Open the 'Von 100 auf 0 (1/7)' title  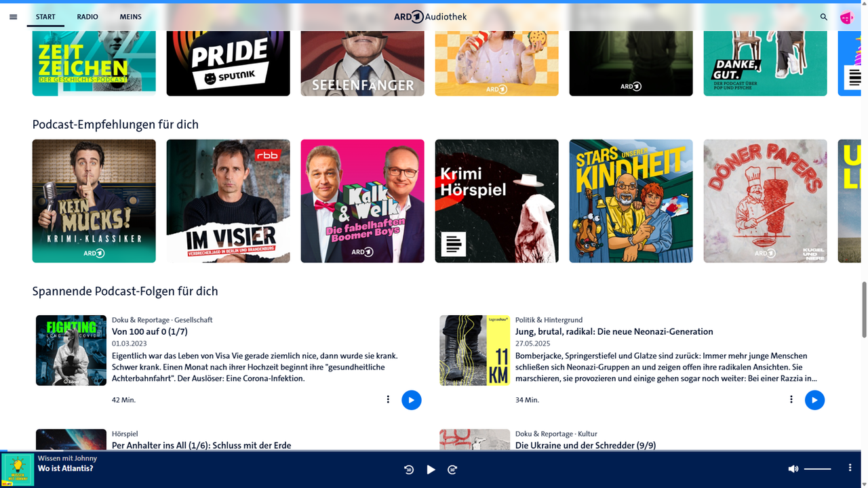pos(150,331)
